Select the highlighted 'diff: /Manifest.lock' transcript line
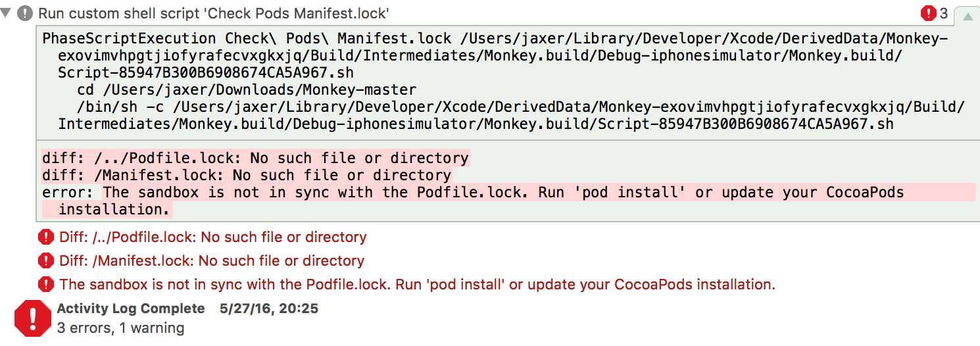Image resolution: width=980 pixels, height=346 pixels. [247, 176]
